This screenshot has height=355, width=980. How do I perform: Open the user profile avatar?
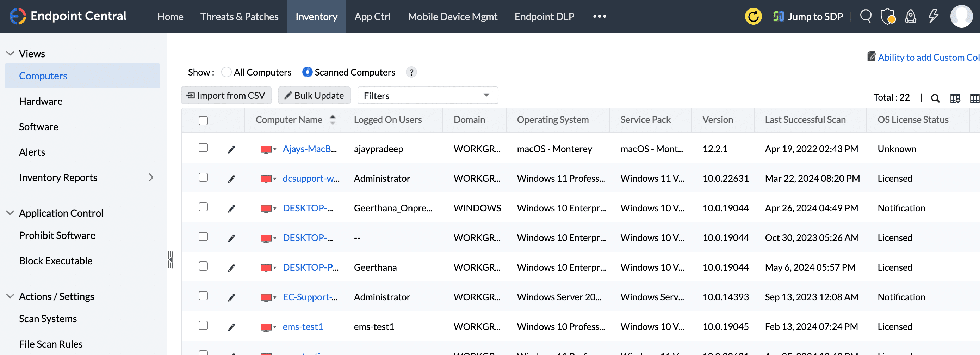[961, 16]
